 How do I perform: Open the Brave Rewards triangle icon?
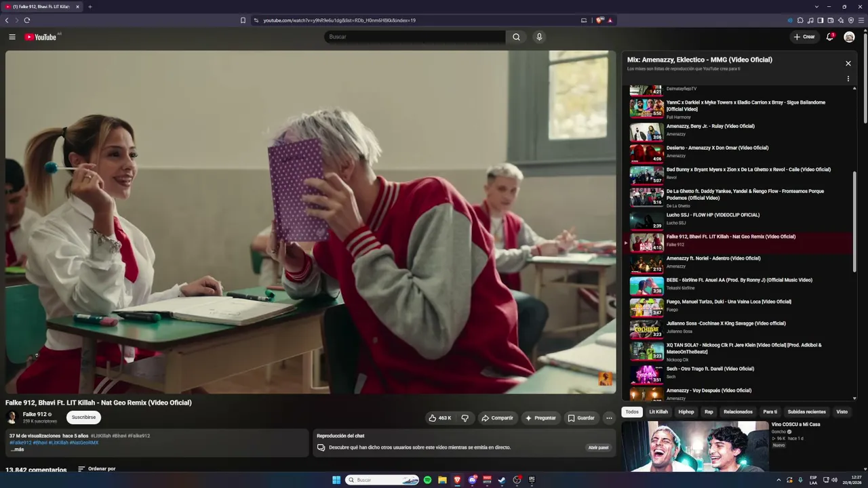610,20
